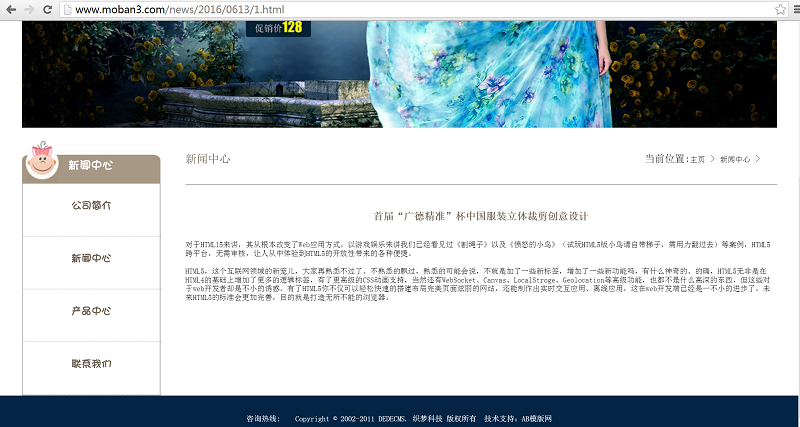Image resolution: width=800 pixels, height=427 pixels.
Task: Click the 促销价128 price tag on the banner
Action: coord(279,28)
